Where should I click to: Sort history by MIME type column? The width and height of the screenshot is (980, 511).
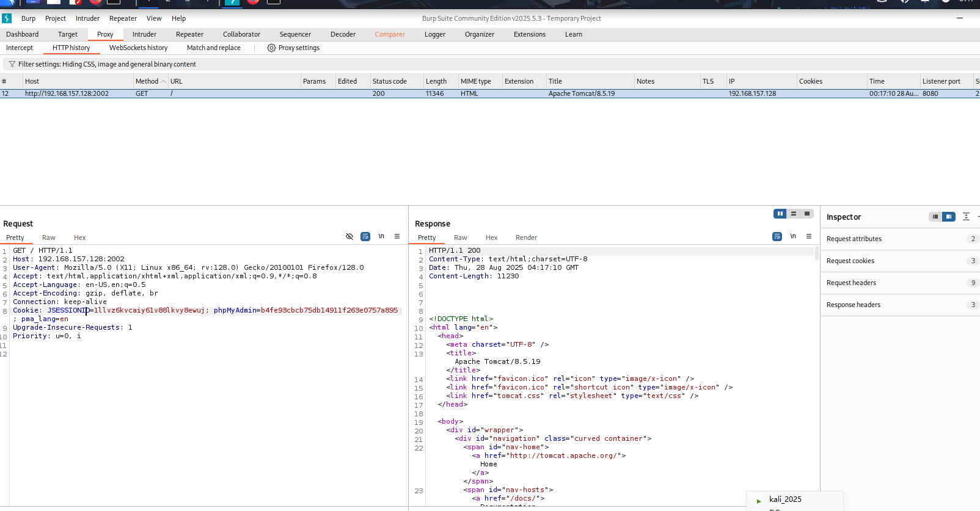click(480, 81)
